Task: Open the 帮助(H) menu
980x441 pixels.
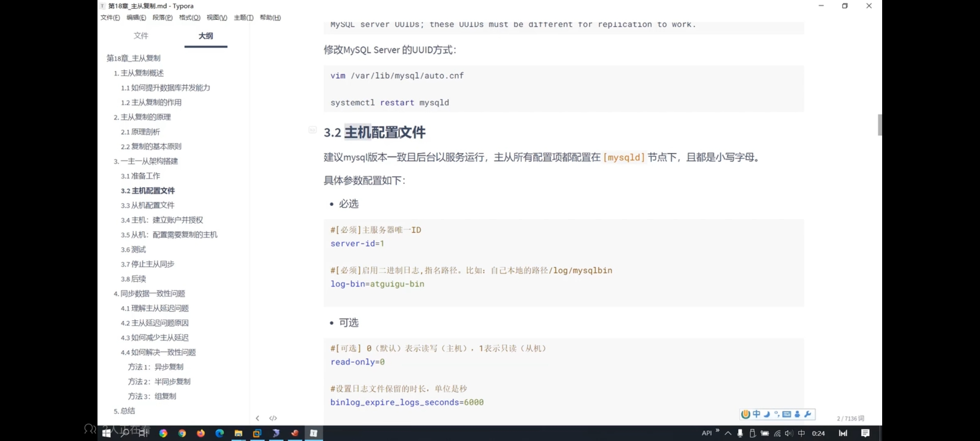Action: [x=270, y=18]
